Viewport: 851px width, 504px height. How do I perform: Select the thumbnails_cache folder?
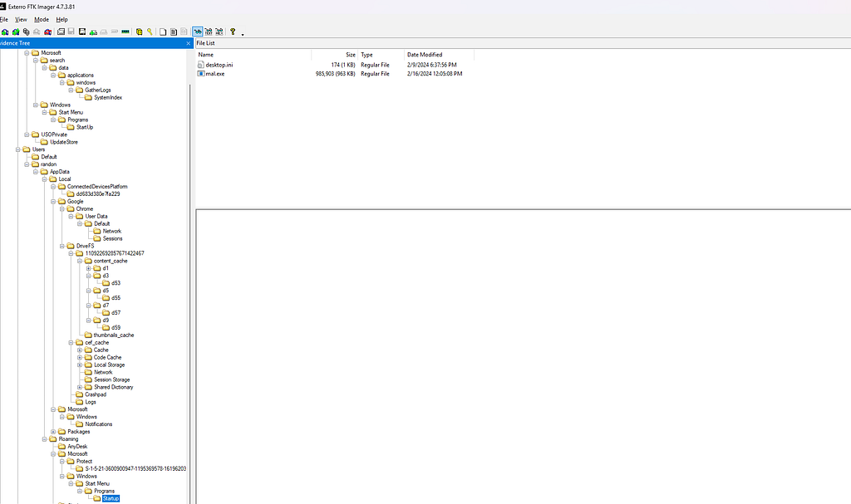tap(113, 335)
